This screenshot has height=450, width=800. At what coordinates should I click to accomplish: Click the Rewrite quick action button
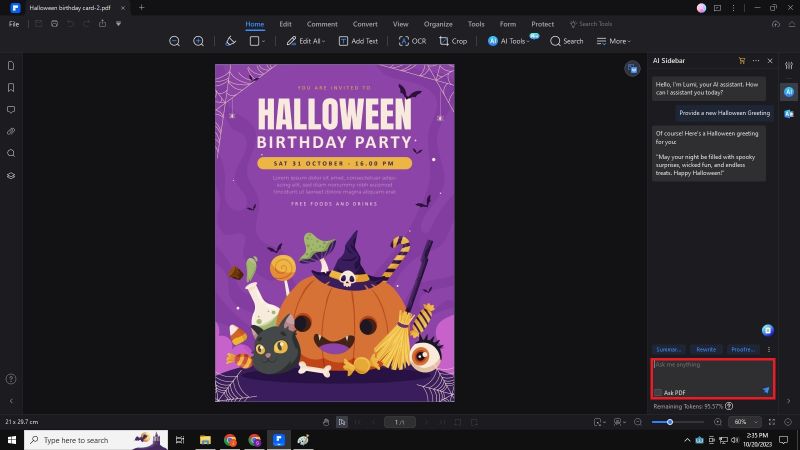pos(706,349)
